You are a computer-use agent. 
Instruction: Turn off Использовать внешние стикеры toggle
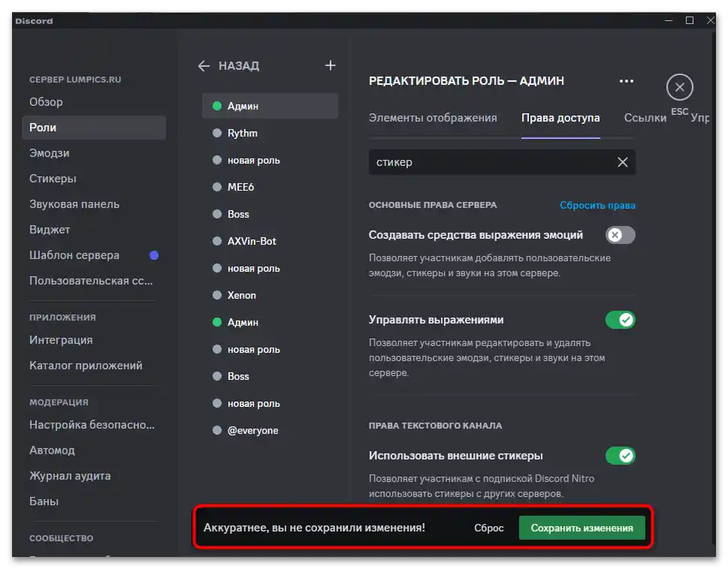620,456
